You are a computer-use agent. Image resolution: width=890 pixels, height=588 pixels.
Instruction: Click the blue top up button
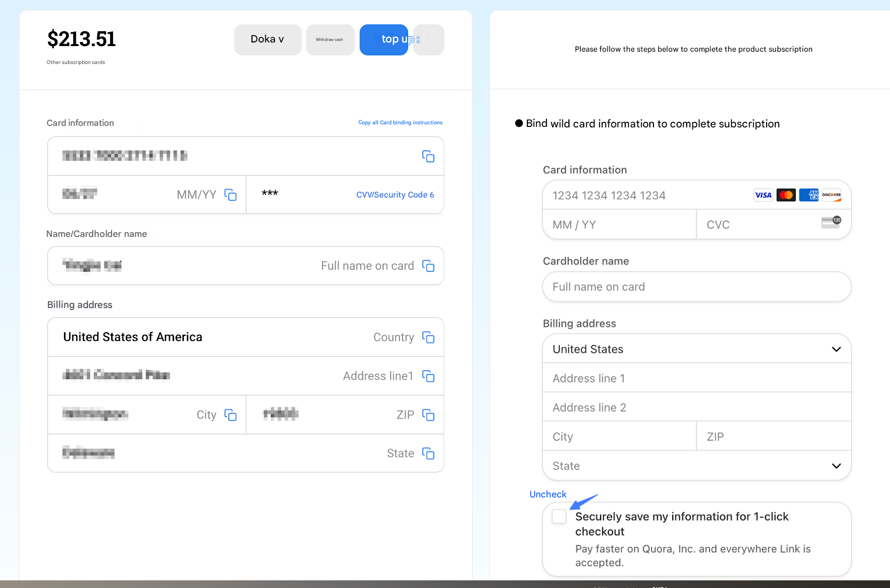tap(384, 39)
